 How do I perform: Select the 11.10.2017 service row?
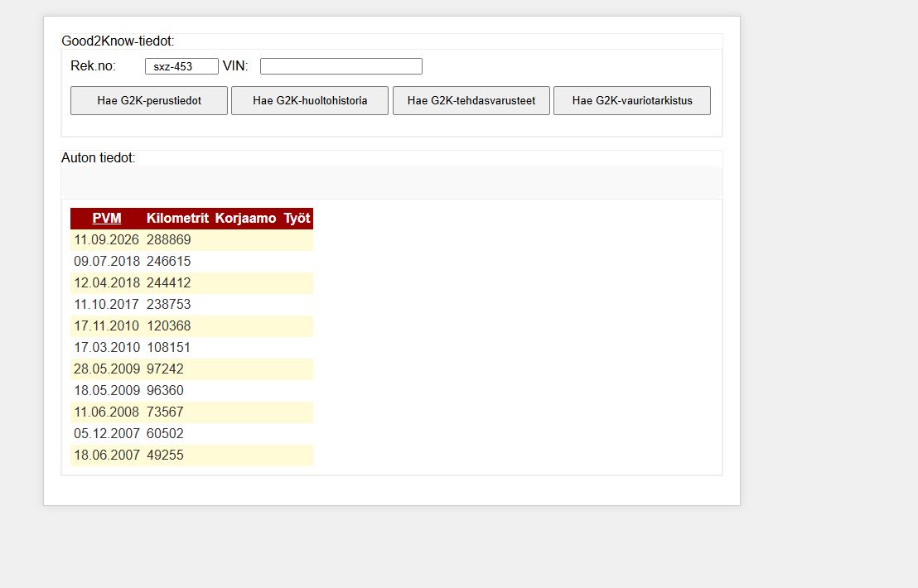[x=191, y=305]
